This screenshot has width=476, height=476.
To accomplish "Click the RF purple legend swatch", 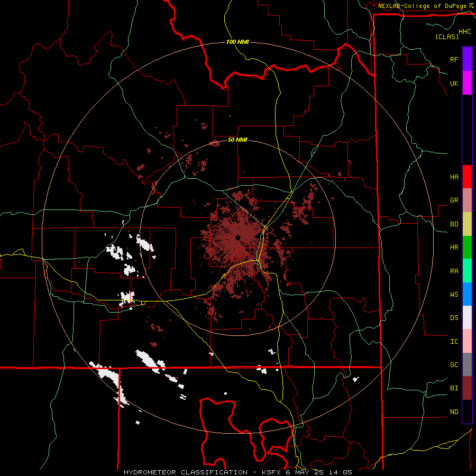I will click(467, 59).
